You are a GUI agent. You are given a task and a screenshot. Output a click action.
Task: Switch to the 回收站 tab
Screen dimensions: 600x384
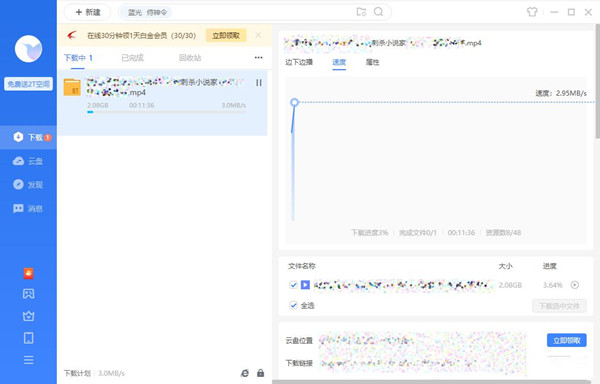(x=190, y=58)
